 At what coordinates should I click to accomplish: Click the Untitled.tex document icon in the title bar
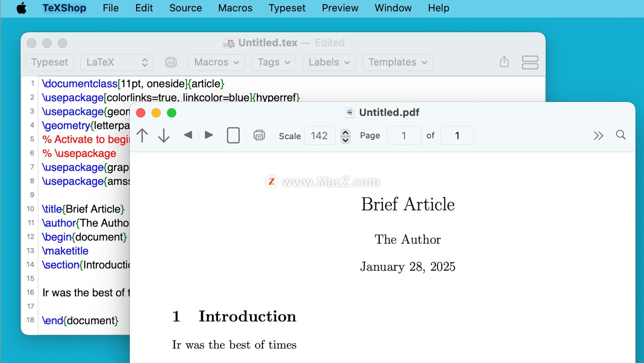(229, 43)
